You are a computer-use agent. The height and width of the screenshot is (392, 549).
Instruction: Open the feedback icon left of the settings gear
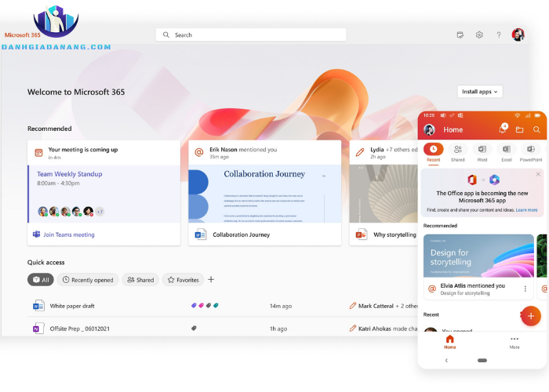(x=460, y=34)
